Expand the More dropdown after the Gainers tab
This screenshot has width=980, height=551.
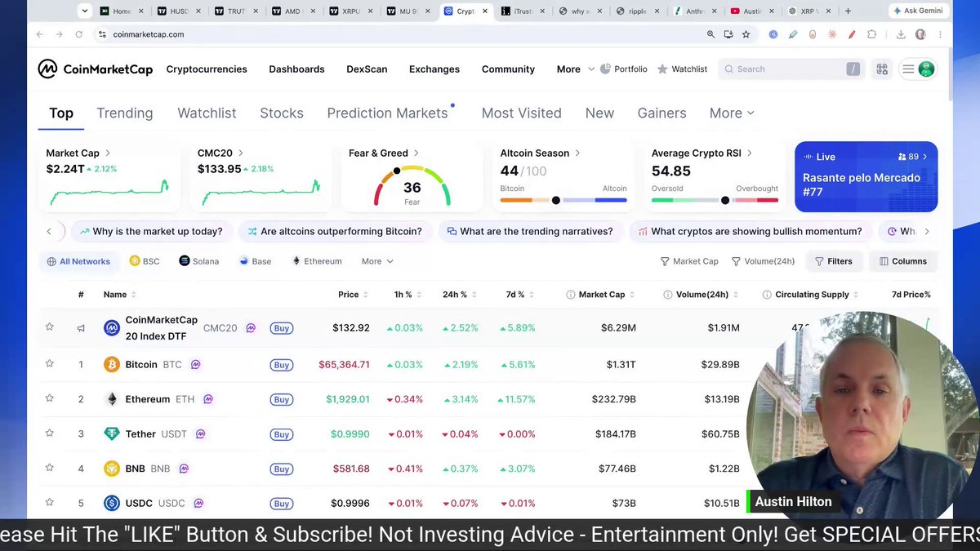732,113
